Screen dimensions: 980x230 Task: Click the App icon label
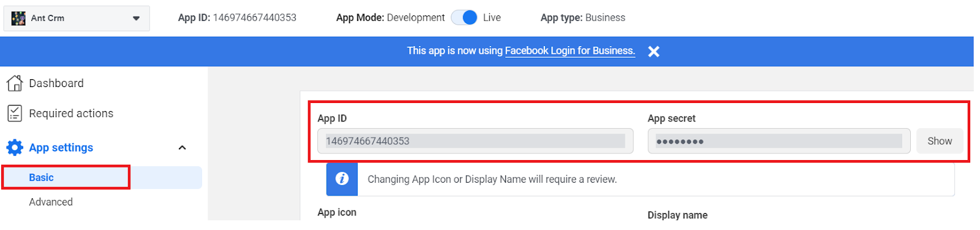[337, 212]
